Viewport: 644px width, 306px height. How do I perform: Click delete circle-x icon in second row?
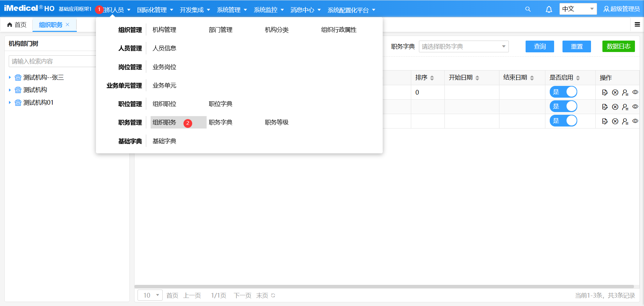[x=615, y=107]
